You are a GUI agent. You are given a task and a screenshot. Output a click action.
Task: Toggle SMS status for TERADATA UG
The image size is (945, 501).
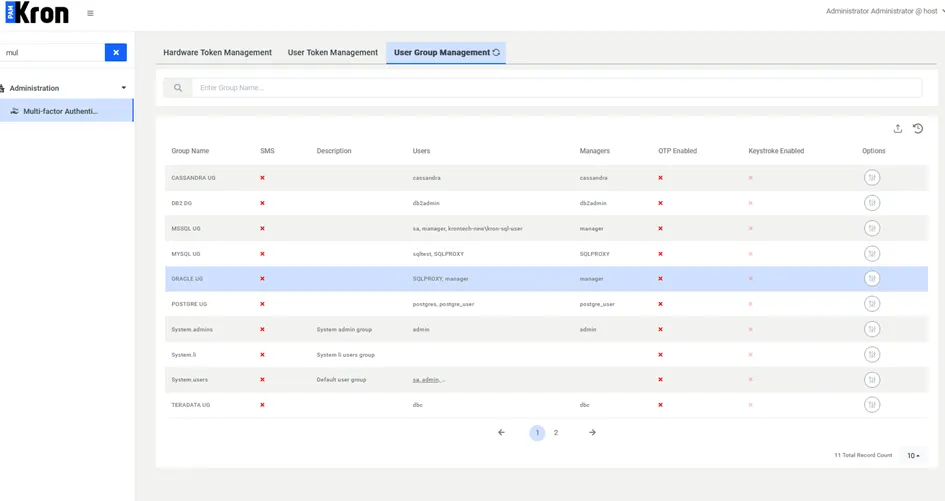[x=262, y=405]
